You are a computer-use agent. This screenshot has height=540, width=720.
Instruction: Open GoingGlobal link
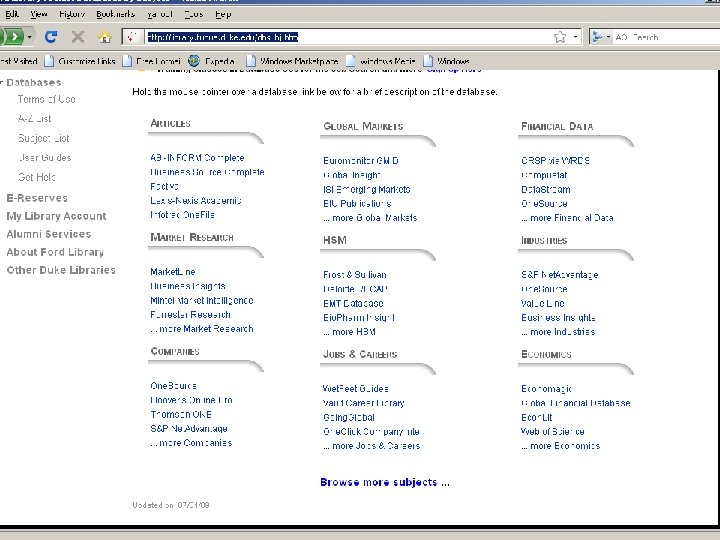(x=349, y=417)
